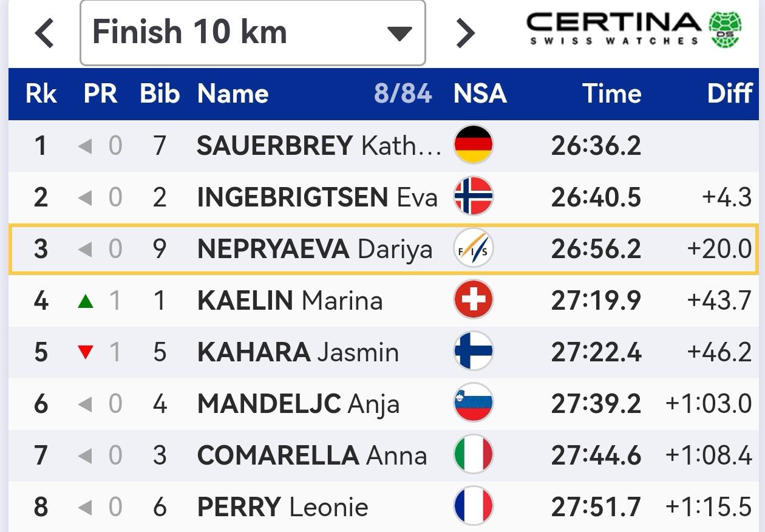This screenshot has height=532, width=765.
Task: Click the Finnish flag beside Kahara
Action: [473, 352]
